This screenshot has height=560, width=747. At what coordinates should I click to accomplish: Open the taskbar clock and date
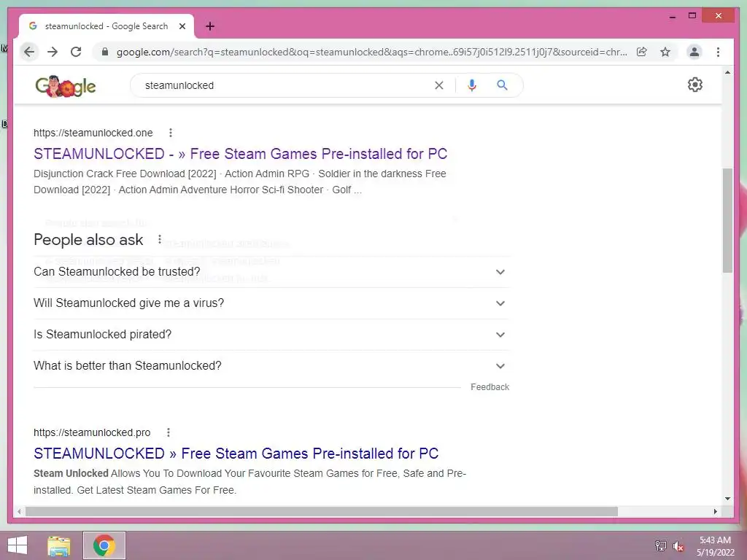(x=715, y=546)
